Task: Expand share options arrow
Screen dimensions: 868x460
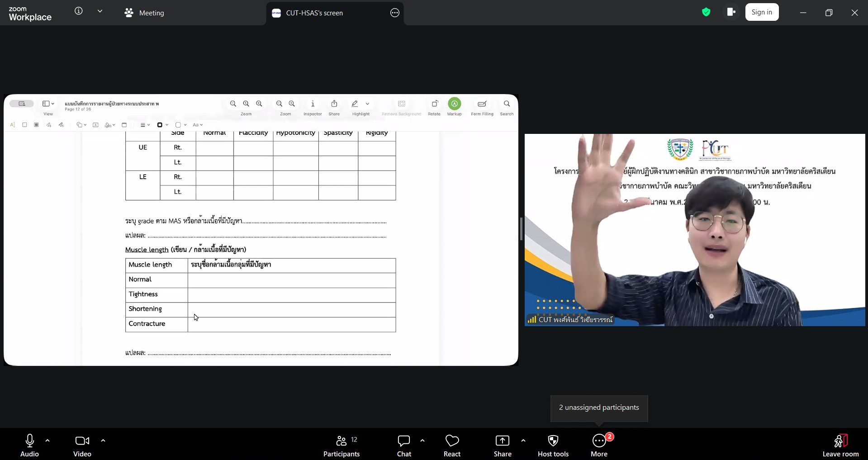Action: 523,440
